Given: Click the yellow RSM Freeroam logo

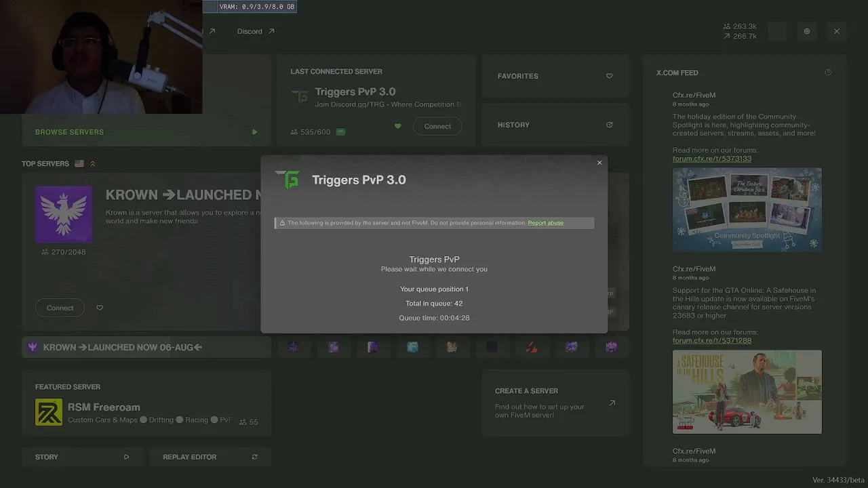Looking at the screenshot, I should (x=49, y=412).
